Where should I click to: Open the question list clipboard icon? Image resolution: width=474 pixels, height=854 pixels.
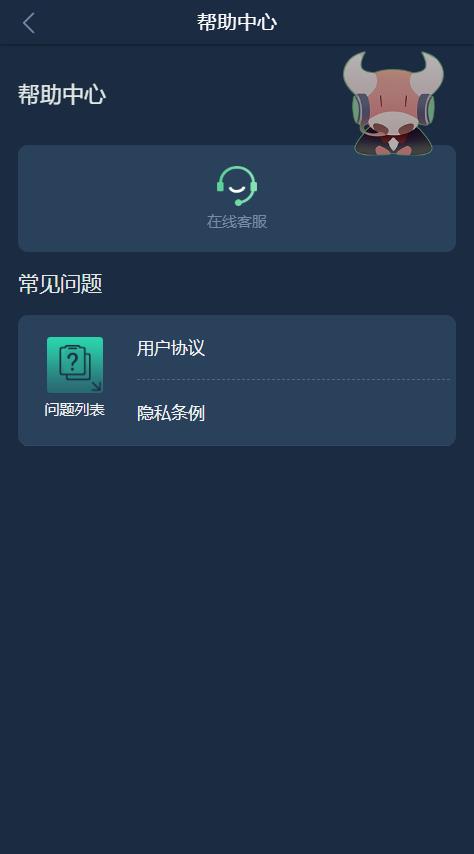[75, 364]
